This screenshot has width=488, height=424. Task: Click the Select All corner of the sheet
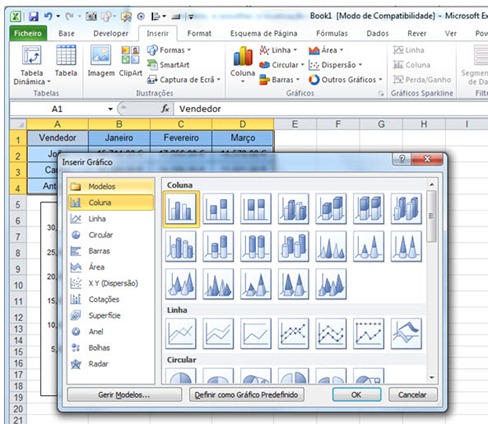(18, 124)
